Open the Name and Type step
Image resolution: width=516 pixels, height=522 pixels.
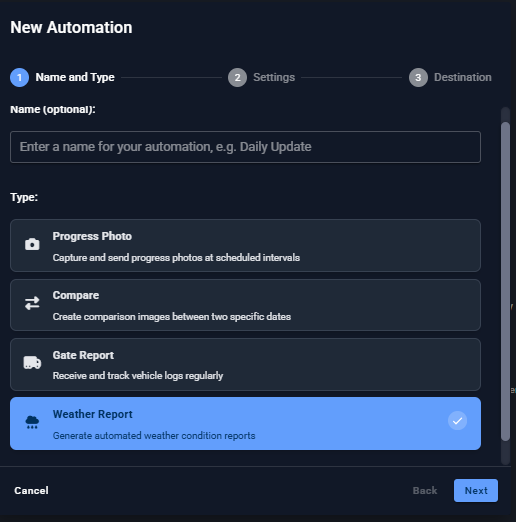[x=75, y=77]
